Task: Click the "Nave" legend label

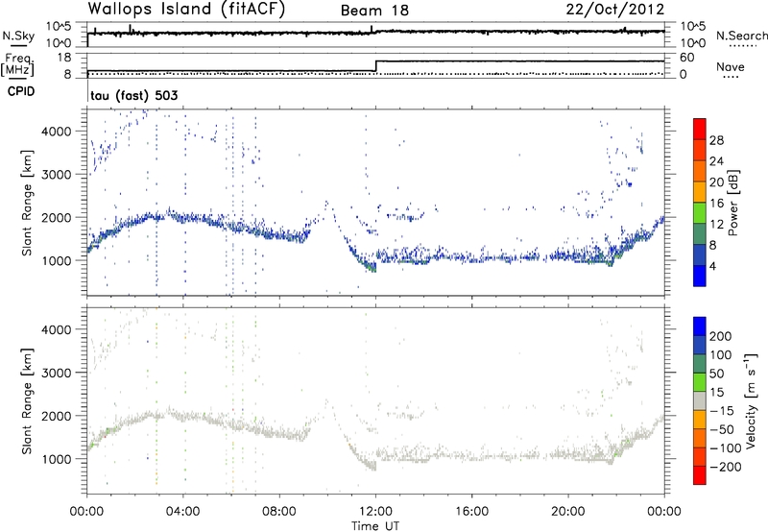Action: point(730,67)
